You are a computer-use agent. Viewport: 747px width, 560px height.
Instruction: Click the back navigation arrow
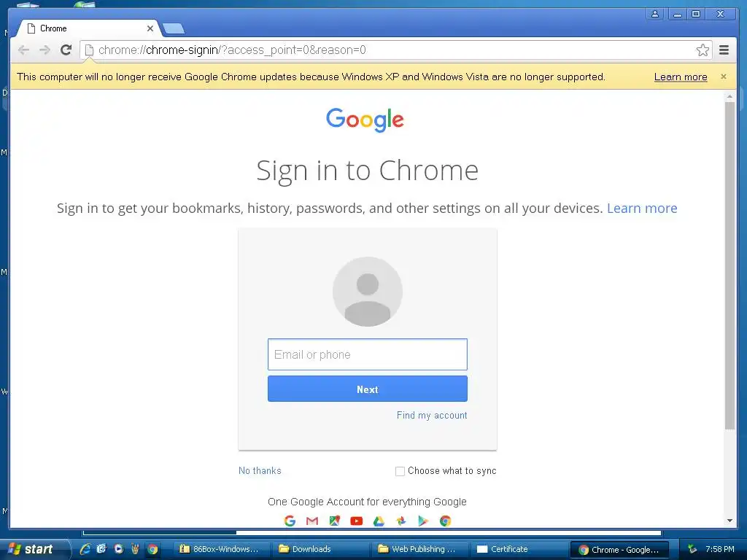click(x=23, y=50)
